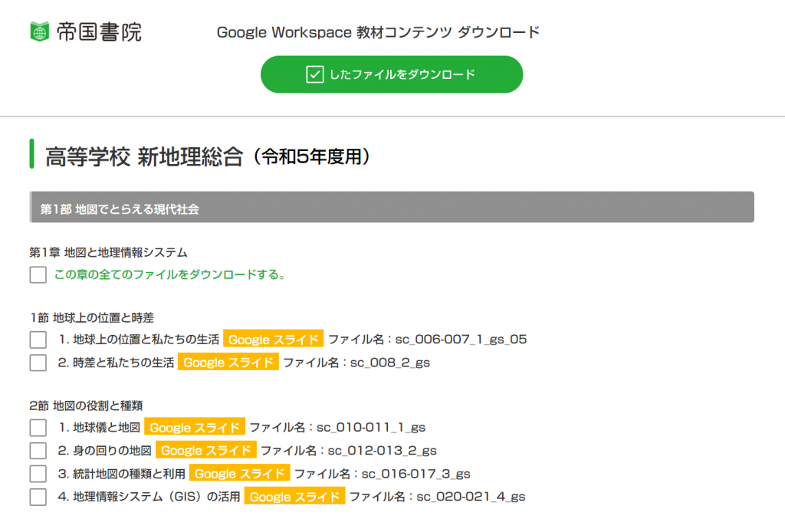Image resolution: width=785 pixels, height=532 pixels.
Task: Click item text 3. 統計地図の種類と利用
Action: (122, 474)
